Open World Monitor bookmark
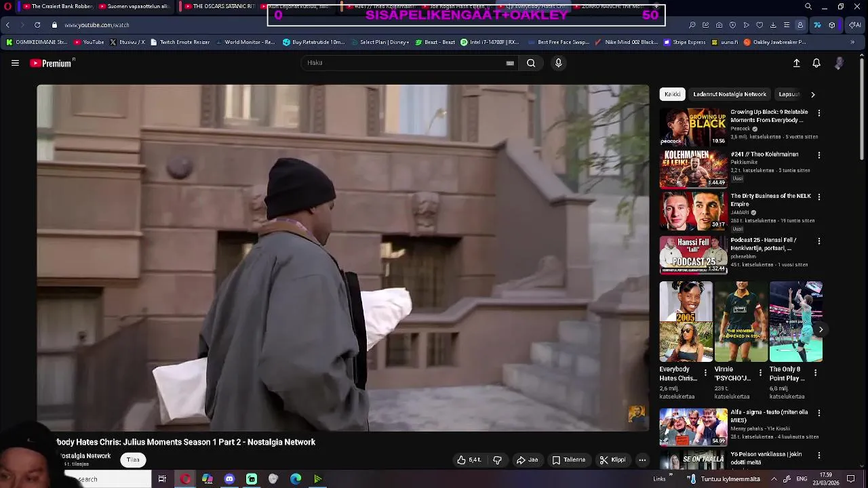Screen dimensions: 868x488 [245, 42]
